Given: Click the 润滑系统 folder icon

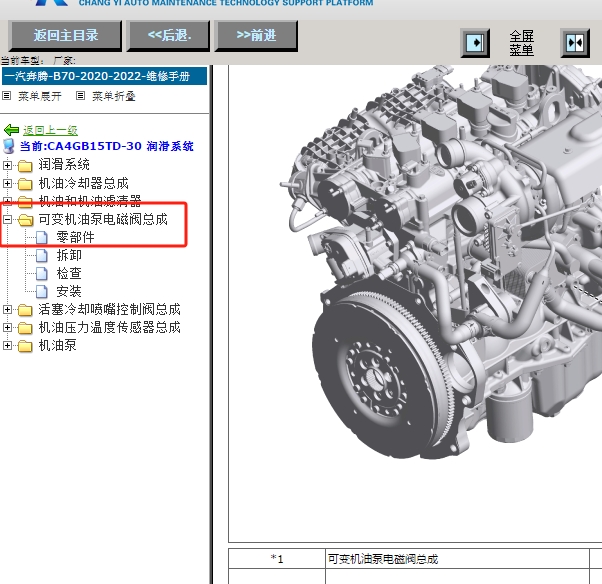Looking at the screenshot, I should pos(25,165).
